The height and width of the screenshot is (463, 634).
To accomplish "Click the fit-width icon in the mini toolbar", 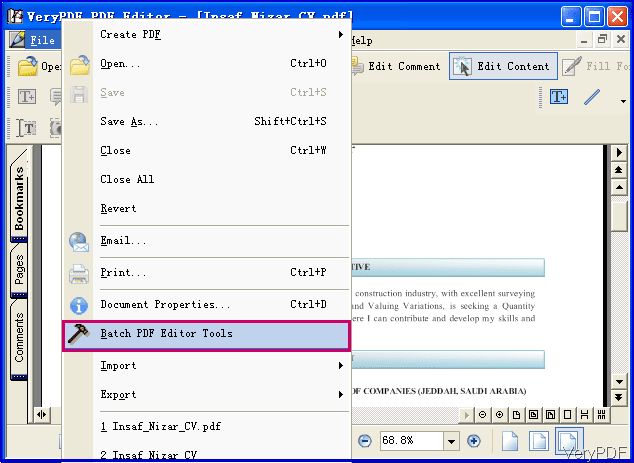I will click(584, 415).
